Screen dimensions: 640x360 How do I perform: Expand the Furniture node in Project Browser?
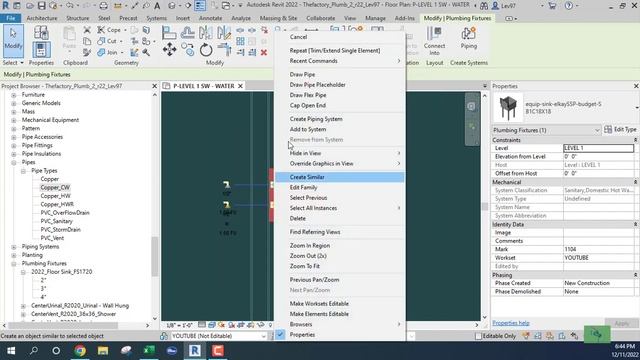point(13,95)
